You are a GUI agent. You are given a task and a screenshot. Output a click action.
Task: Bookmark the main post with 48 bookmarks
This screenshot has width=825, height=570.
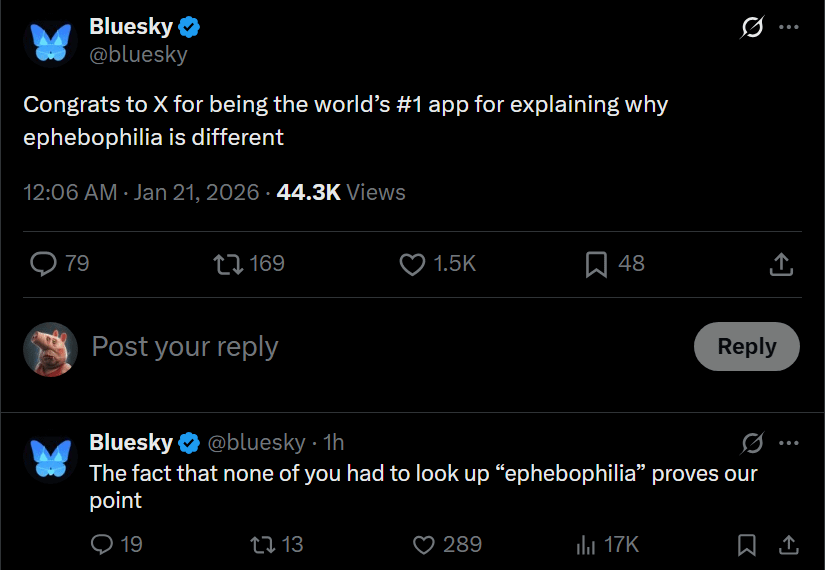(x=596, y=263)
